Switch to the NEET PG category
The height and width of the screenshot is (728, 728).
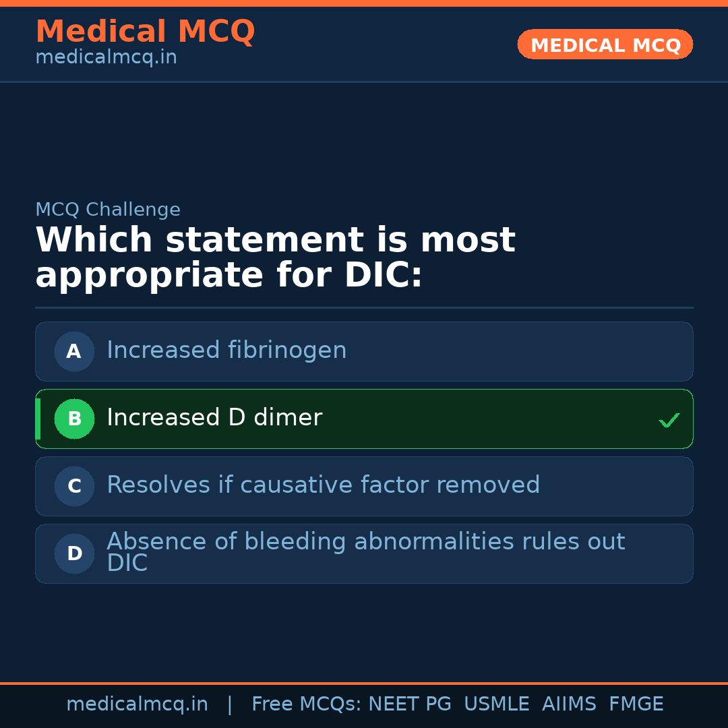tap(409, 704)
